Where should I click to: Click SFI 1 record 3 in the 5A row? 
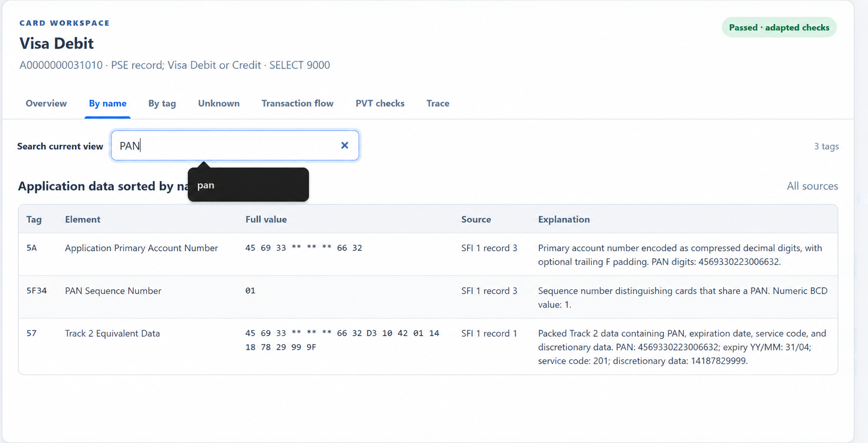click(x=489, y=248)
